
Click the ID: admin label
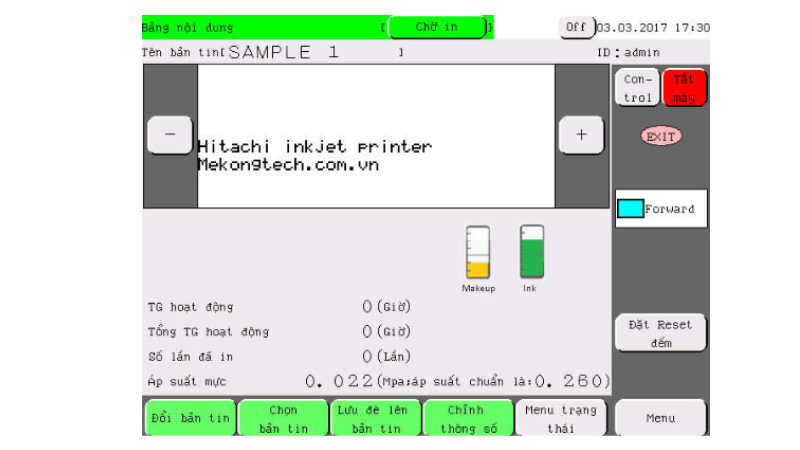[x=629, y=53]
